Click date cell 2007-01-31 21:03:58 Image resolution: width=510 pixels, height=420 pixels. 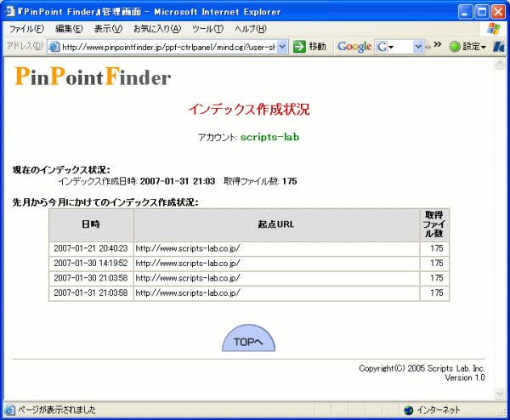91,292
